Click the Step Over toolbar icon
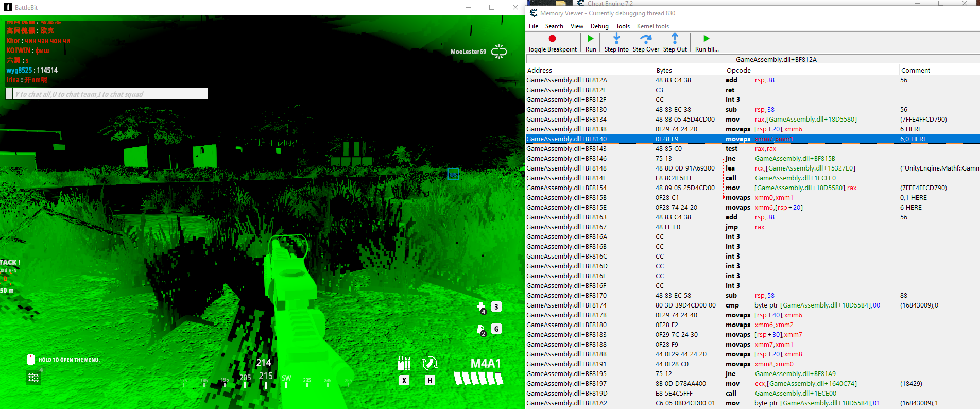980x409 pixels. point(646,39)
